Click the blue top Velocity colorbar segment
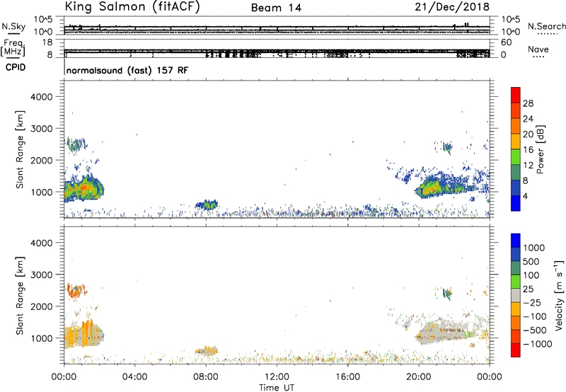This screenshot has height=392, width=566. click(516, 241)
